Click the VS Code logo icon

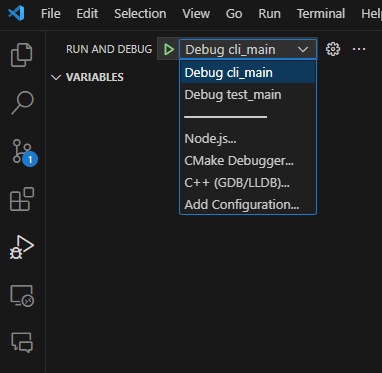pyautogui.click(x=16, y=14)
